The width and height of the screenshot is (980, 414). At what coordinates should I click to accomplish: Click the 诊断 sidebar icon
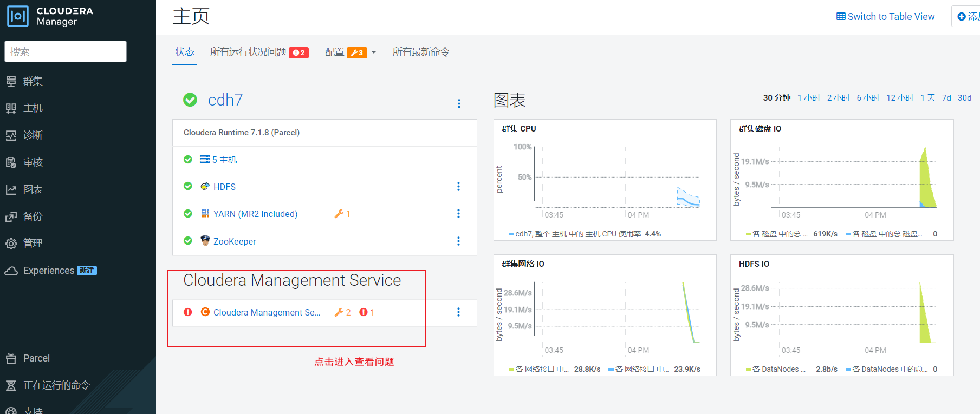pyautogui.click(x=11, y=135)
